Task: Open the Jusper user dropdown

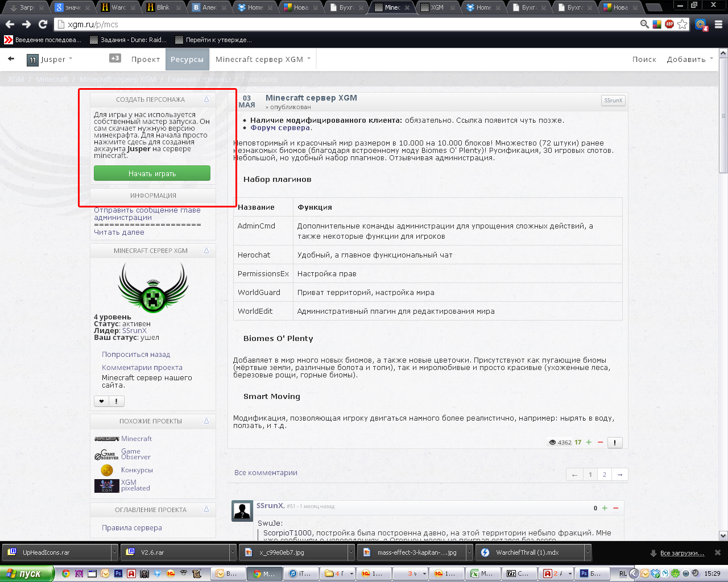Action: tap(71, 59)
